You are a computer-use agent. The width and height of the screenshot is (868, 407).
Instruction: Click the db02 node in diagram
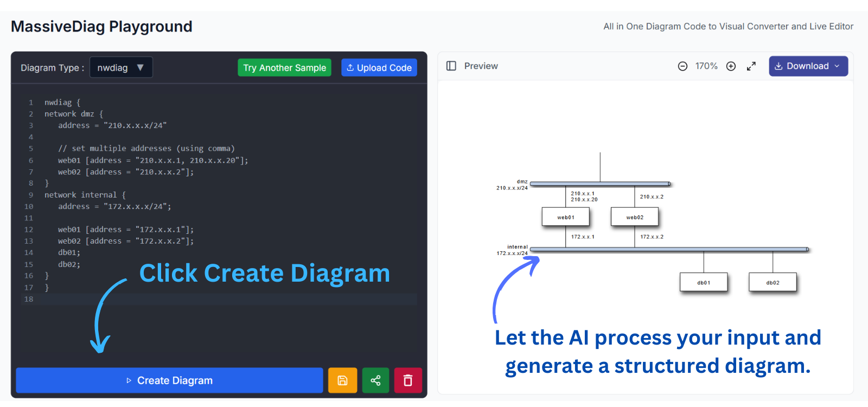click(773, 282)
